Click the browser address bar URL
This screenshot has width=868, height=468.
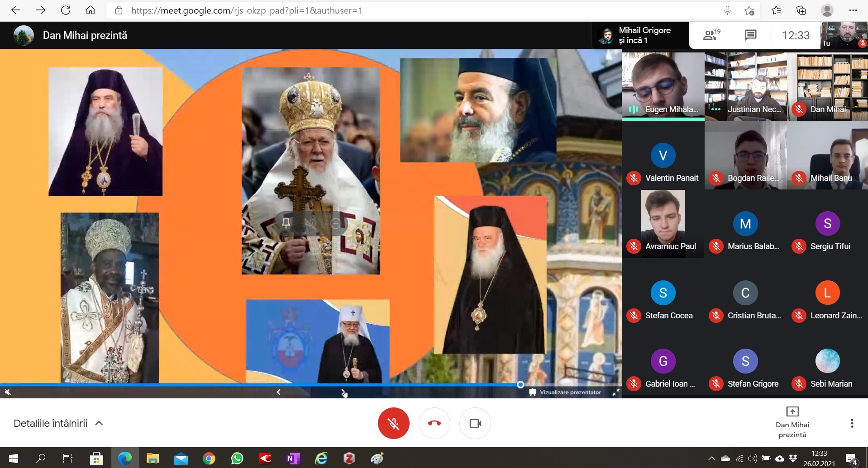click(247, 10)
